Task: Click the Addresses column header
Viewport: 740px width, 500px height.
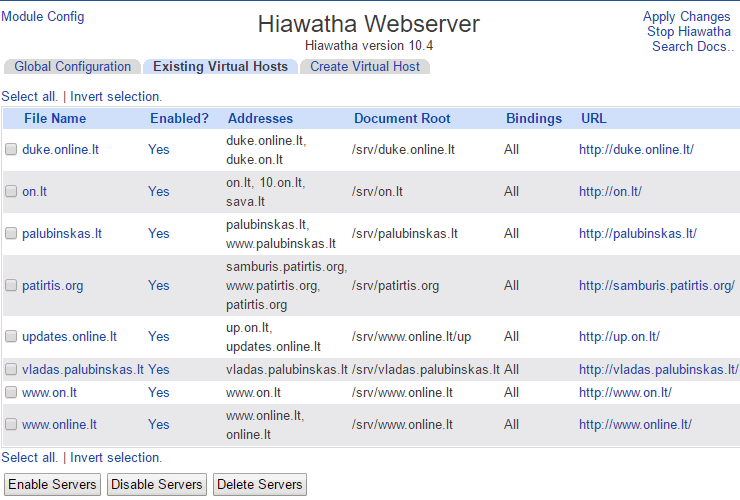Action: 261,119
